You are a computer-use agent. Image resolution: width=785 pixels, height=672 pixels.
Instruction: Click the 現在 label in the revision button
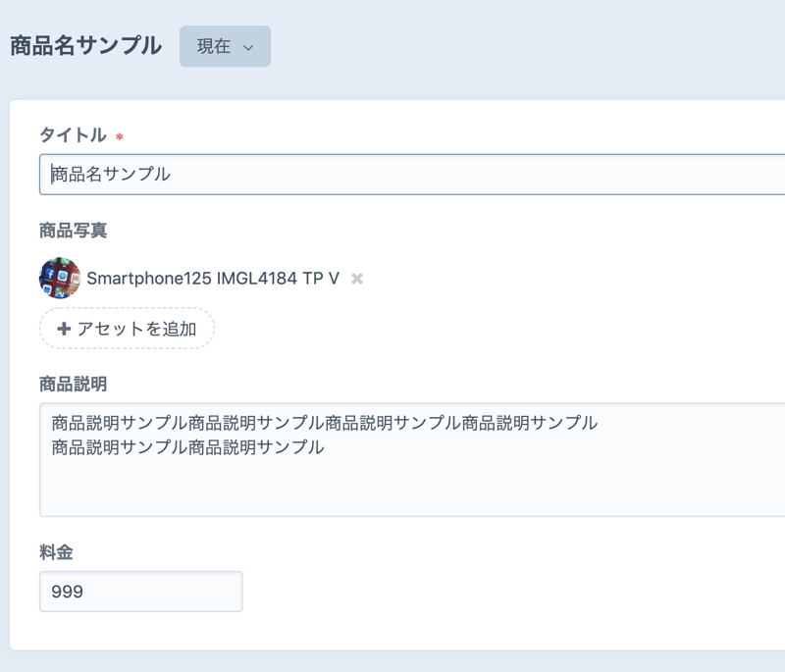(x=214, y=47)
